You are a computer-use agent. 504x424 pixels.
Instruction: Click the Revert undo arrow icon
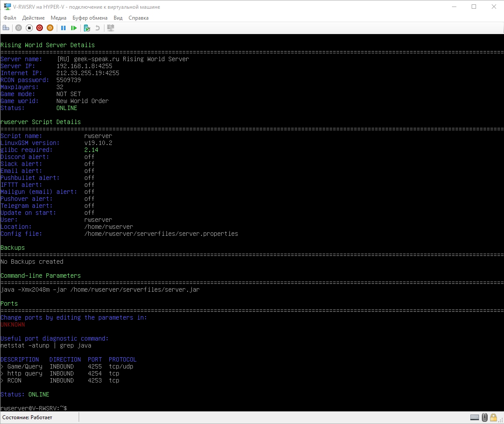(97, 28)
